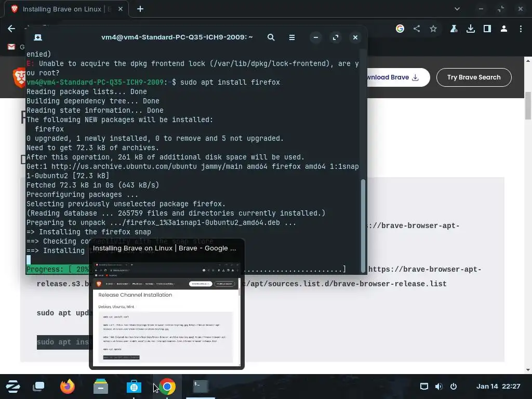Open clock showing Jan 14 22:27
This screenshot has height=399, width=532.
(x=498, y=387)
